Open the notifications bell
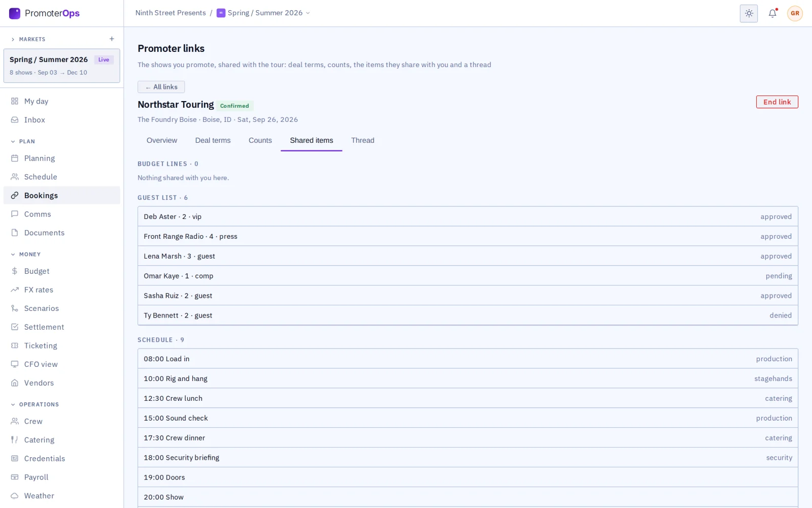Image resolution: width=812 pixels, height=508 pixels. pos(772,13)
